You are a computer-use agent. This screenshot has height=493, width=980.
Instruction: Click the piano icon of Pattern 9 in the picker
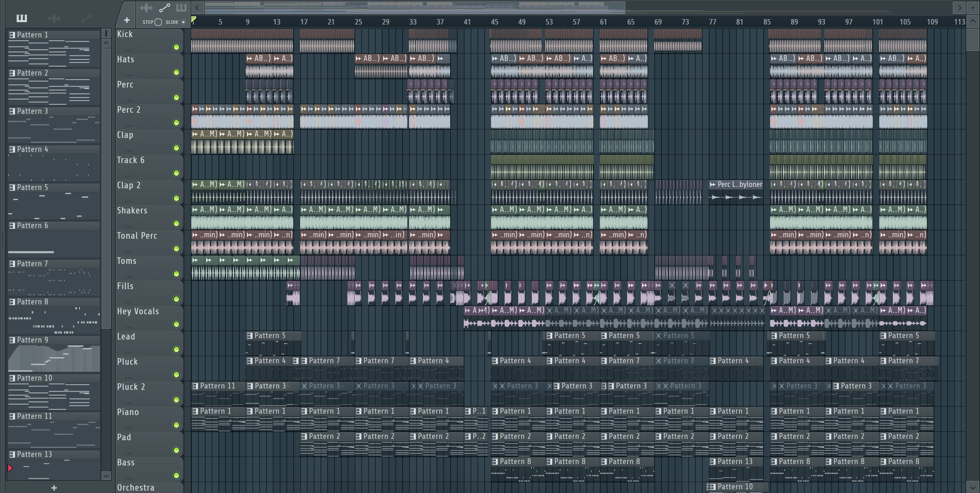tap(12, 340)
